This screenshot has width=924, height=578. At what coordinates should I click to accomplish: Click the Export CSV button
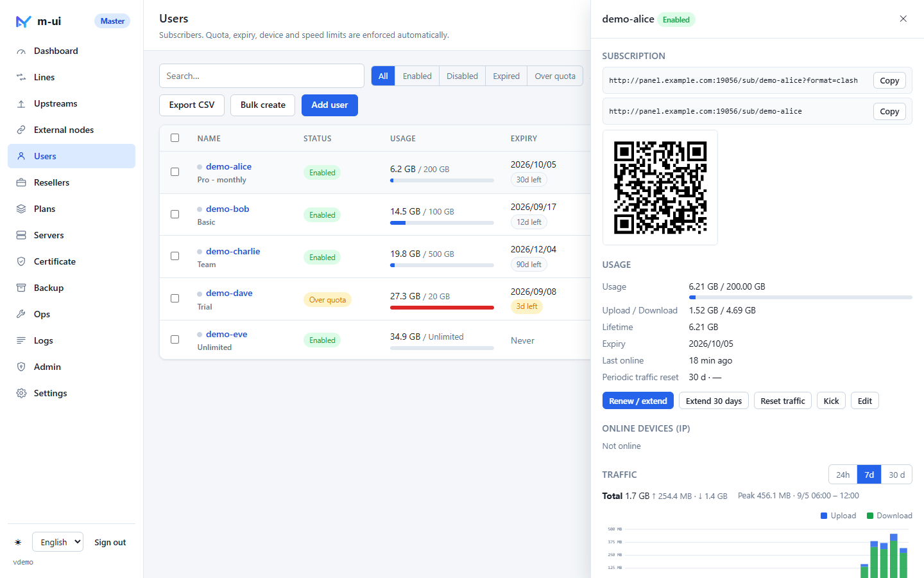(x=192, y=105)
